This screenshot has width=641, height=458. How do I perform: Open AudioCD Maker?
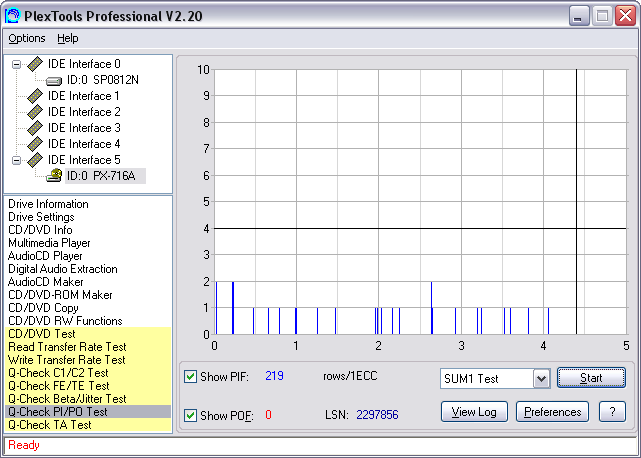(x=45, y=282)
